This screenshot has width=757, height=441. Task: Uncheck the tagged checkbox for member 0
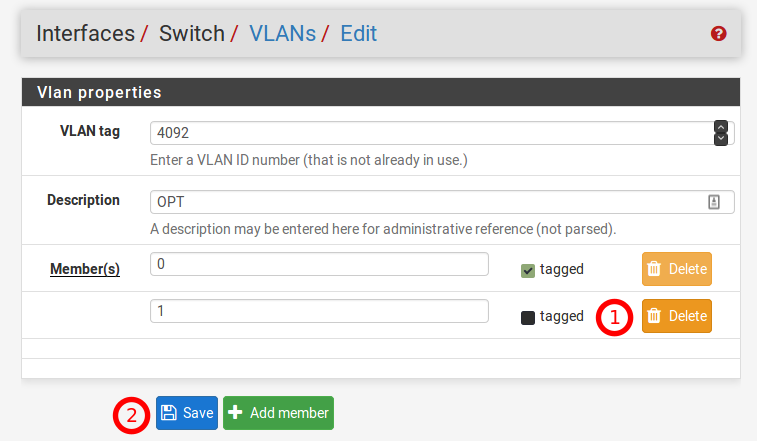pos(528,270)
